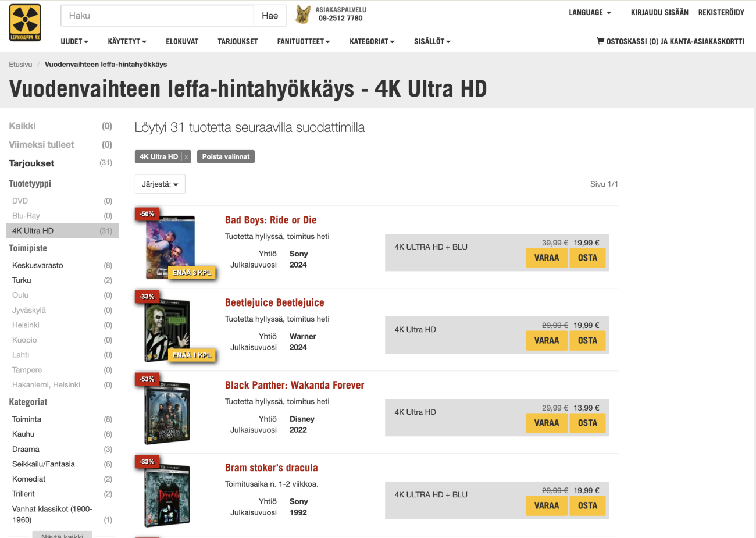Open the LANGUAGE dropdown
This screenshot has width=756, height=538.
tap(589, 12)
